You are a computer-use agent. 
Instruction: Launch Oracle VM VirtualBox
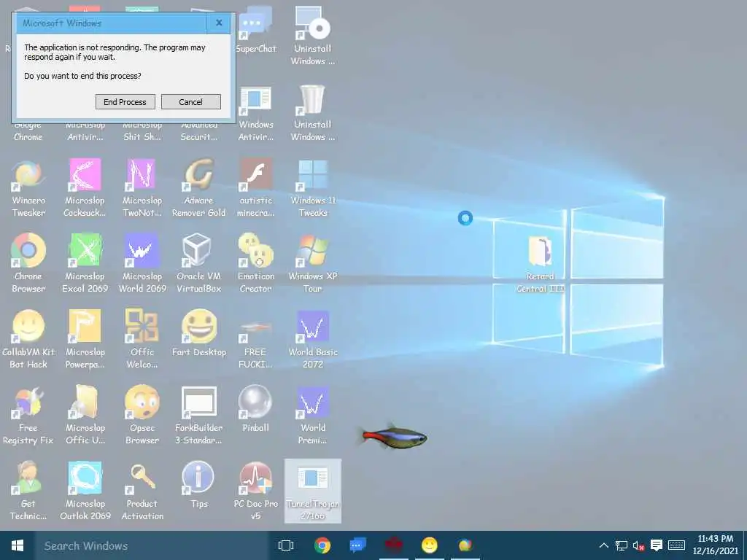(x=198, y=263)
